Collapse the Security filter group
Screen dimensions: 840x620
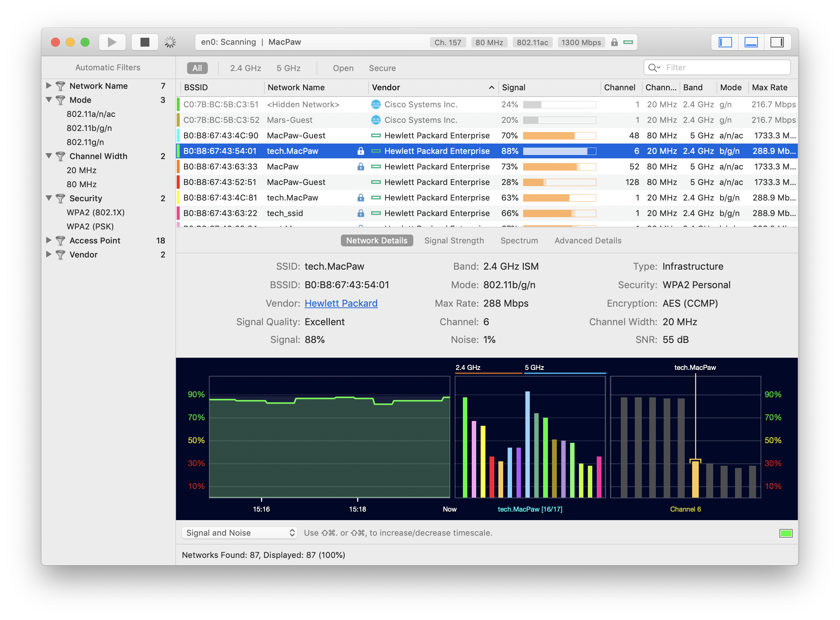tap(49, 198)
